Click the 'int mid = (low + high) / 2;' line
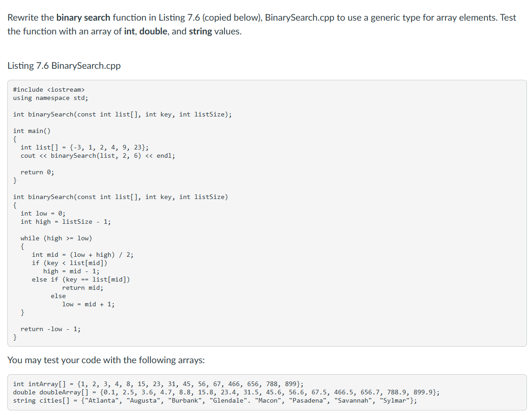Viewport: 532px width, 415px height. [83, 255]
